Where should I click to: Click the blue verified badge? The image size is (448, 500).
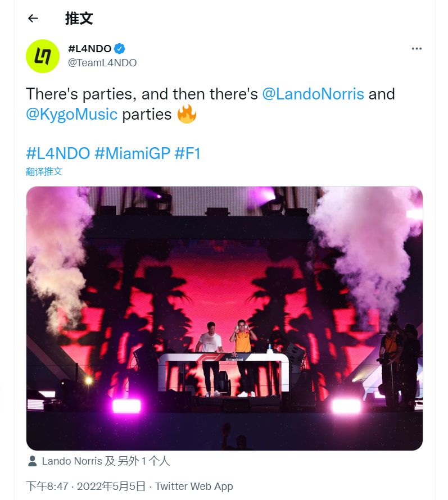119,49
